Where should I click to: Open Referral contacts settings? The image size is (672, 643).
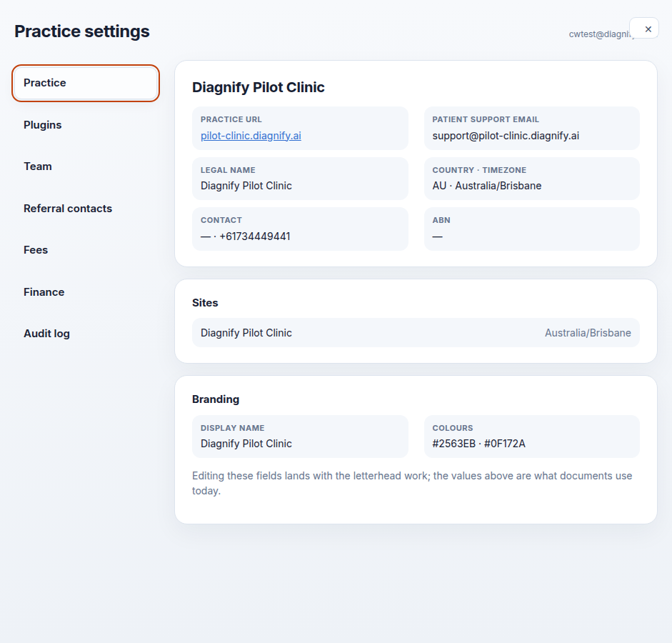pyautogui.click(x=86, y=209)
